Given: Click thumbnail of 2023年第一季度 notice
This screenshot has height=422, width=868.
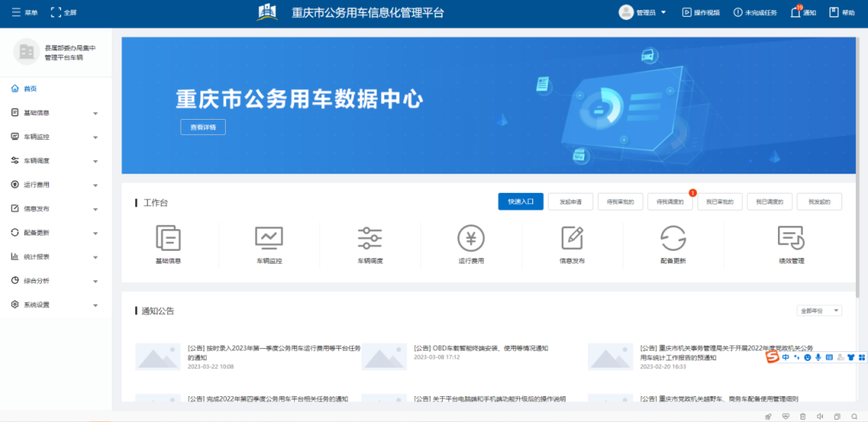Looking at the screenshot, I should (x=158, y=357).
